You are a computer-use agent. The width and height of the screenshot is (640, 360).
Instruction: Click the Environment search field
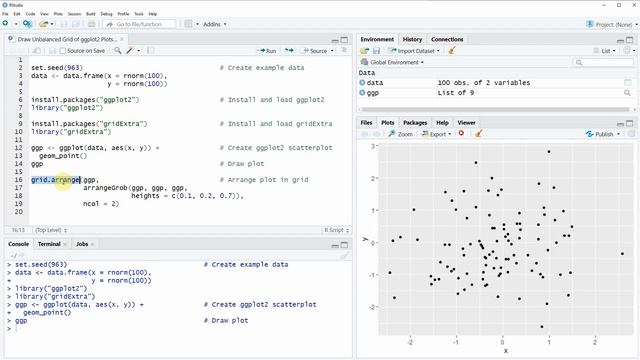(604, 62)
